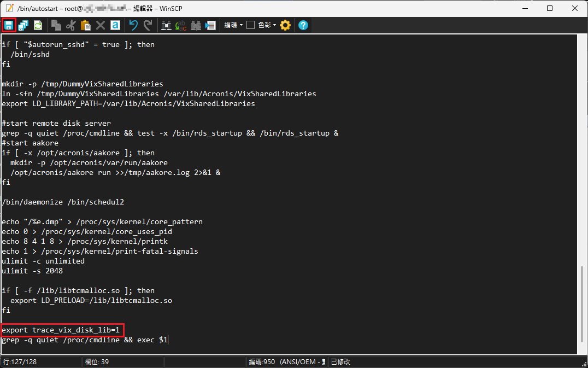Click the '/bin/daemonize /bin/schedul2' line

63,202
